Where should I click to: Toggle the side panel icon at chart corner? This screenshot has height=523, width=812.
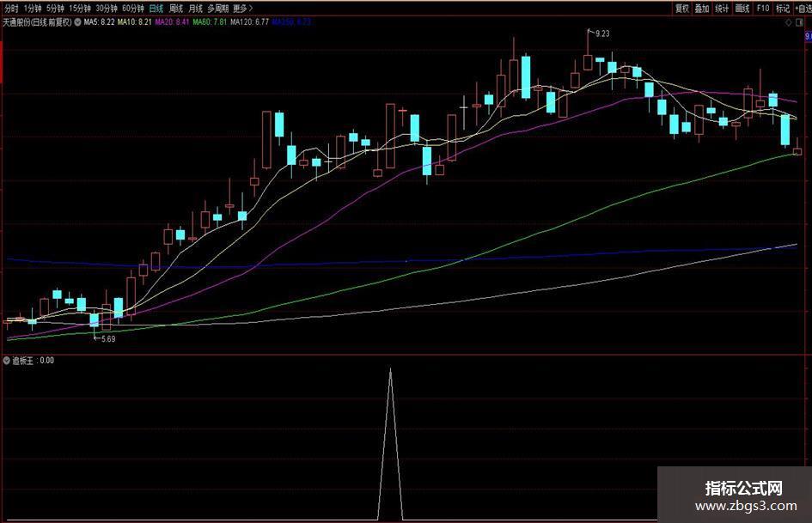click(799, 22)
